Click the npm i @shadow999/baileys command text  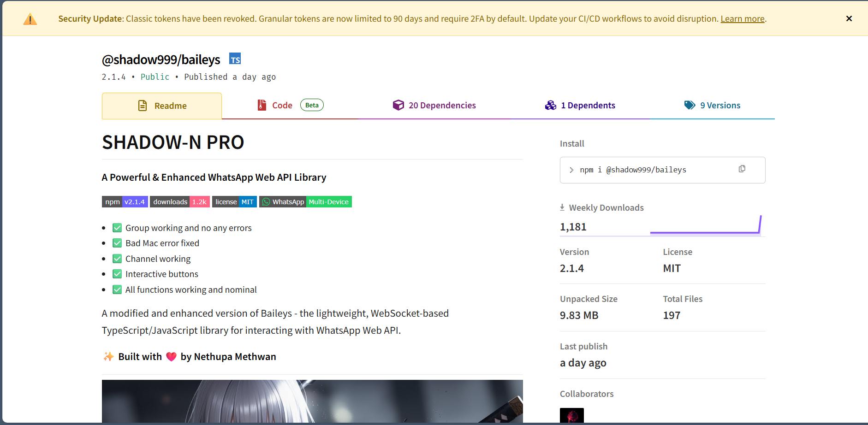(x=633, y=170)
